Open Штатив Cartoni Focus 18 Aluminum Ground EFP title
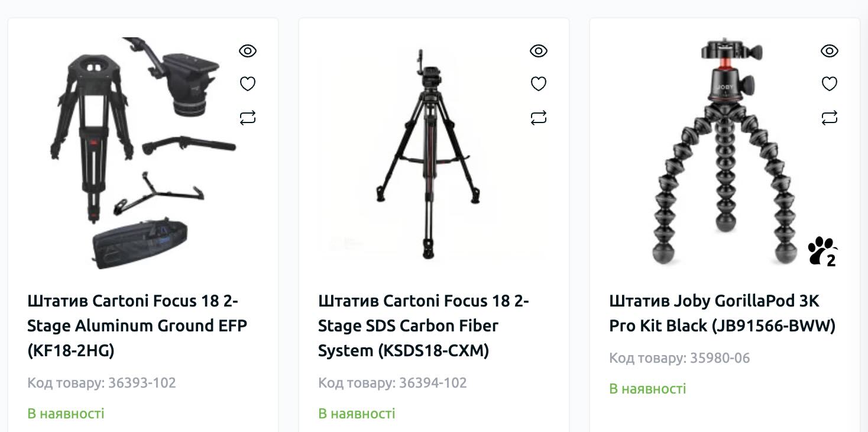 (137, 325)
